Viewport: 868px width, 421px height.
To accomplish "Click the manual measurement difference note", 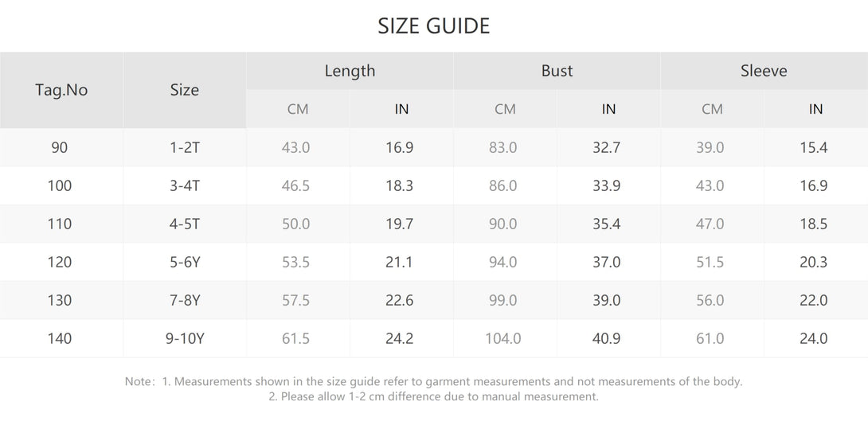I will point(434,396).
